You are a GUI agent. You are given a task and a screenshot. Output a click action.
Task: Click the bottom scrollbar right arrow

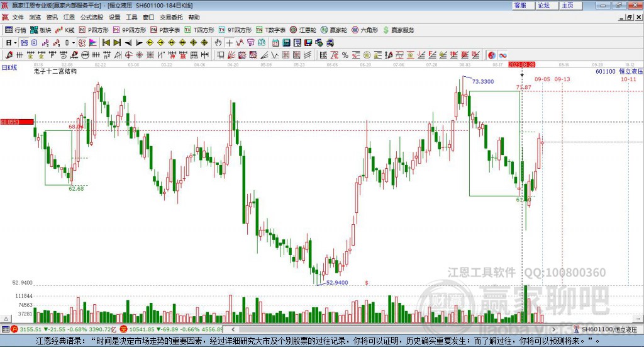(553, 329)
